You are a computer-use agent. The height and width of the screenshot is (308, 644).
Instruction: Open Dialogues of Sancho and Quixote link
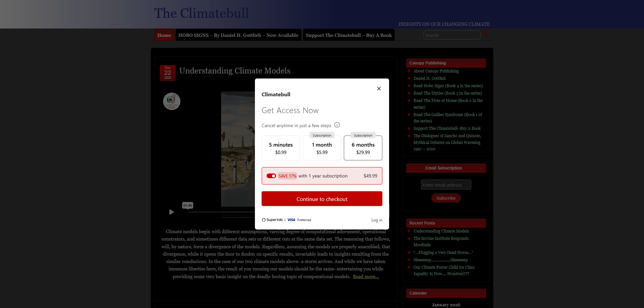(447, 142)
